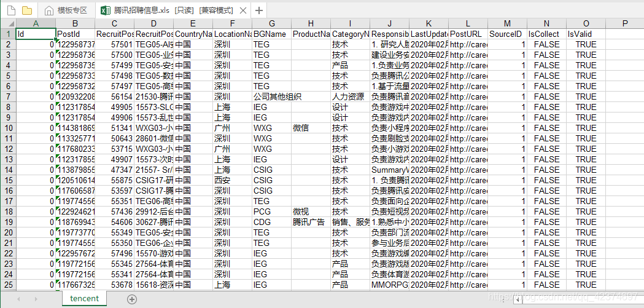Viewport: 644px width, 308px height.
Task: Click cell 微视 in row 18
Action: coord(311,211)
